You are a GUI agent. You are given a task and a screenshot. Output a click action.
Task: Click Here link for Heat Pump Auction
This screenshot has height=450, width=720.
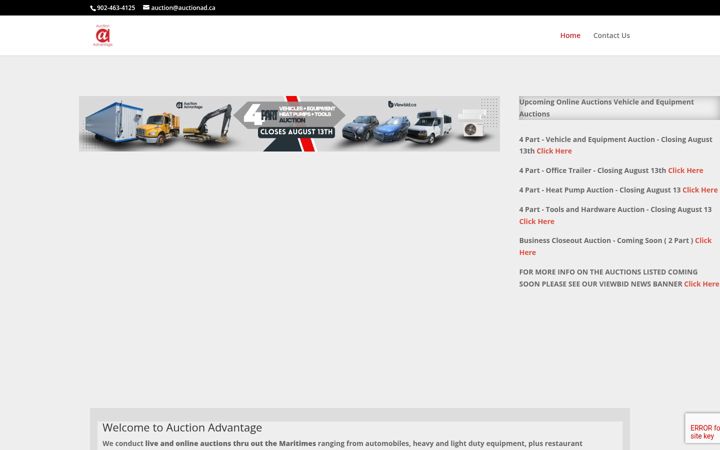(700, 190)
